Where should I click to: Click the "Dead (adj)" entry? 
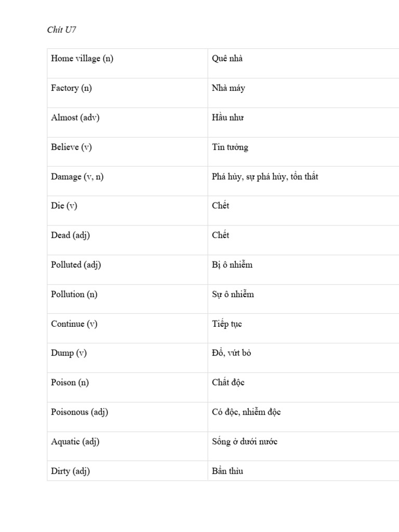(x=70, y=235)
